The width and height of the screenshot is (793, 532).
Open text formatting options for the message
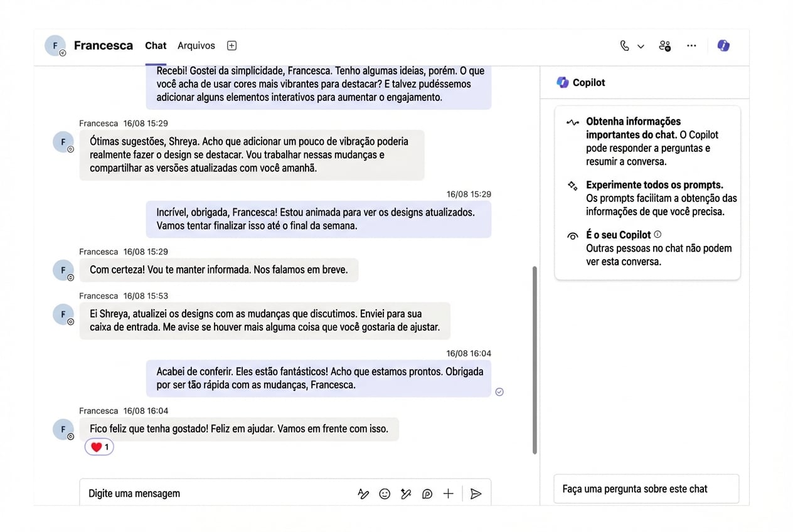[x=363, y=494]
